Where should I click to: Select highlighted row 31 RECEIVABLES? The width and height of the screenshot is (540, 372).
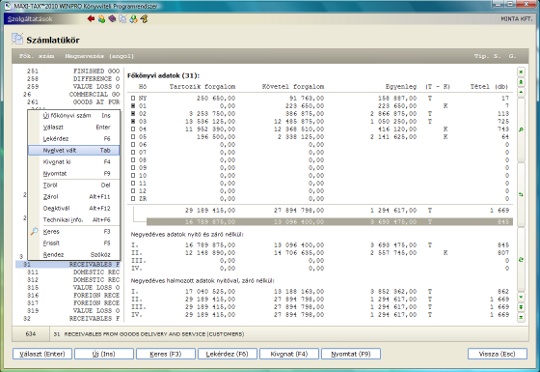pos(68,265)
